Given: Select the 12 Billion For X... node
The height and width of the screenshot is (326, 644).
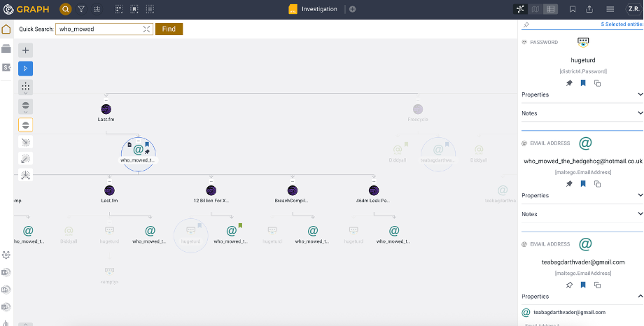Looking at the screenshot, I should 211,190.
